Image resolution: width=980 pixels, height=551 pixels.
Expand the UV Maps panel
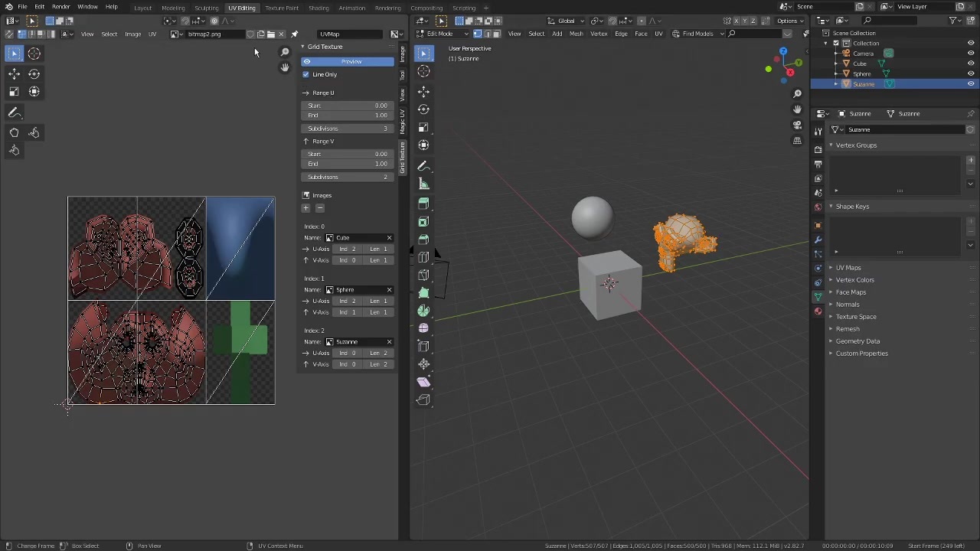coord(831,268)
